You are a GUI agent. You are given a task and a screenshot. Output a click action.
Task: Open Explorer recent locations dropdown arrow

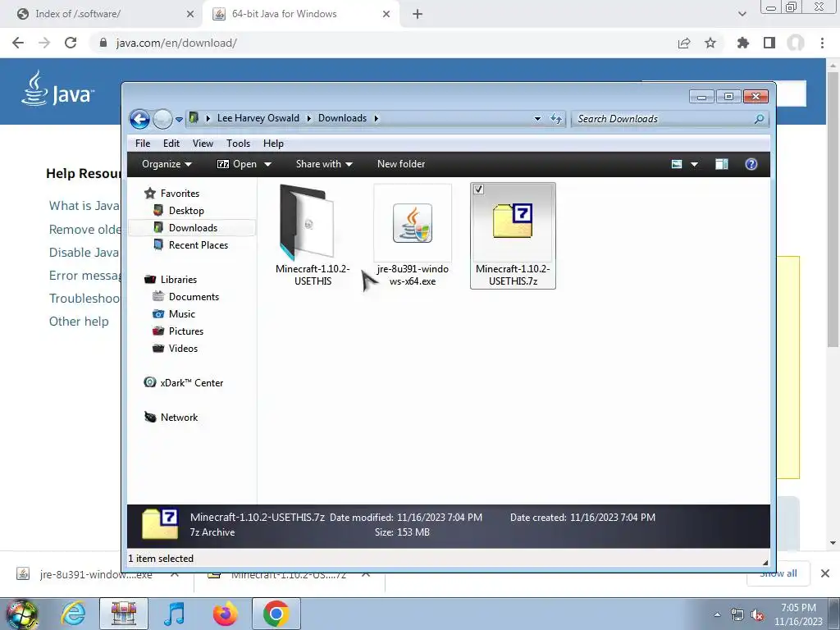click(179, 119)
